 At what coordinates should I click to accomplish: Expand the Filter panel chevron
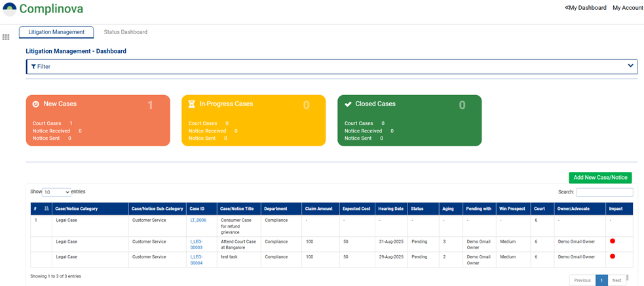(x=630, y=66)
